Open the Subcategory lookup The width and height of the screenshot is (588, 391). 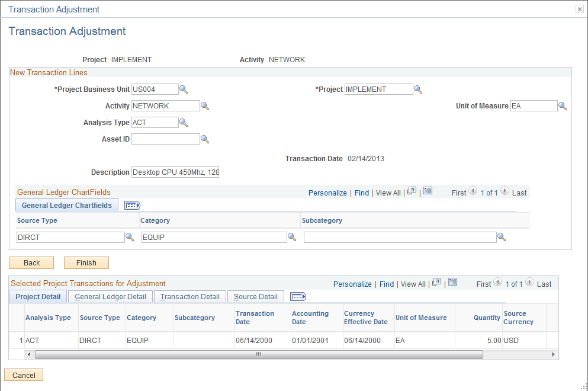pos(502,236)
